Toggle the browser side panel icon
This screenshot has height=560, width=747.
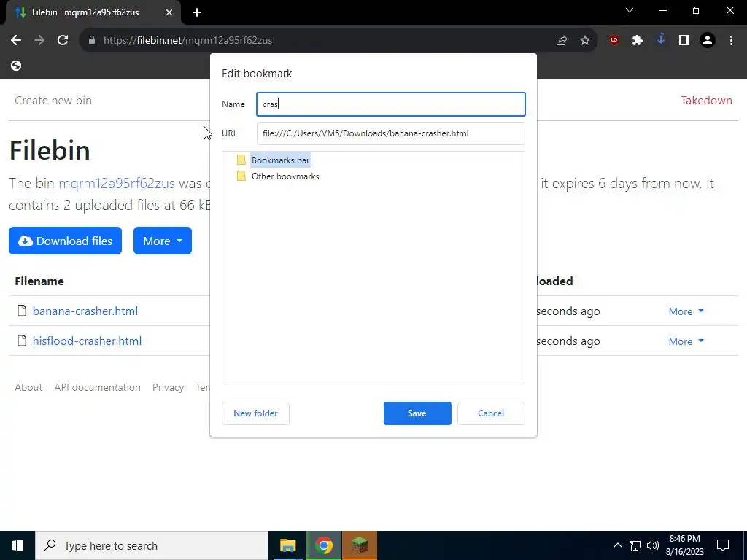(x=684, y=41)
